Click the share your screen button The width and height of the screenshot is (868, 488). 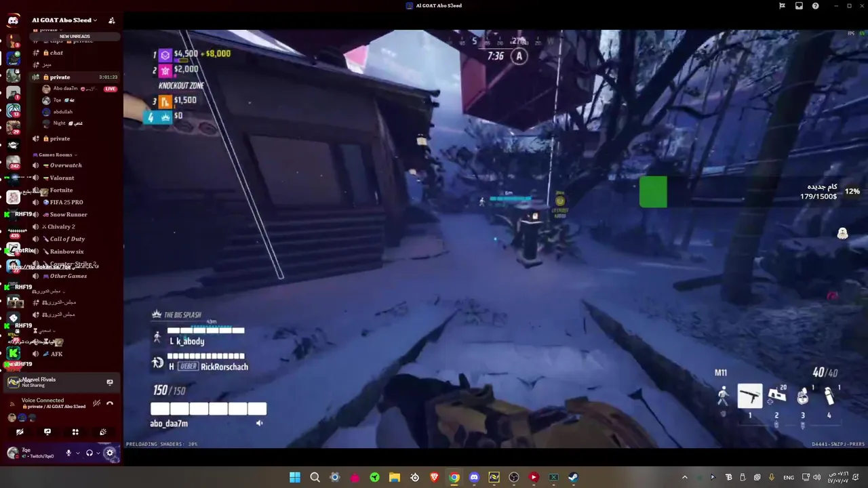[x=47, y=432]
